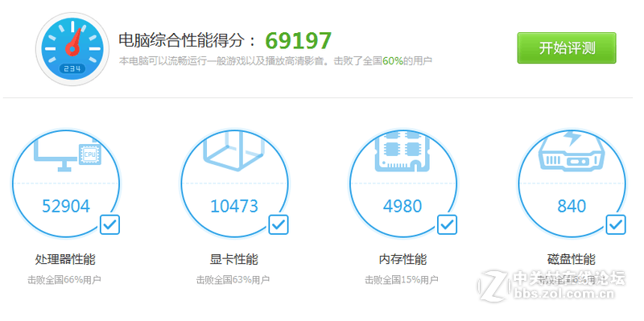This screenshot has width=644, height=321.
Task: Click the 磁盘性能 label
Action: pos(572,259)
